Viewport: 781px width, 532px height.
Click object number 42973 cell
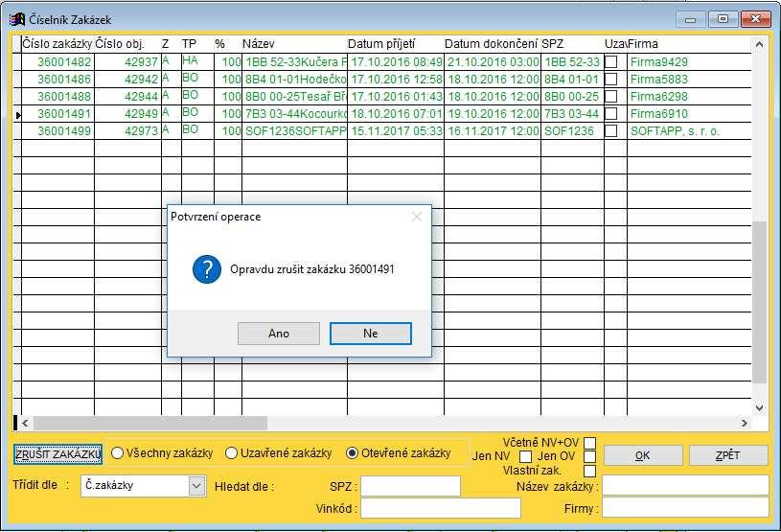pos(127,131)
